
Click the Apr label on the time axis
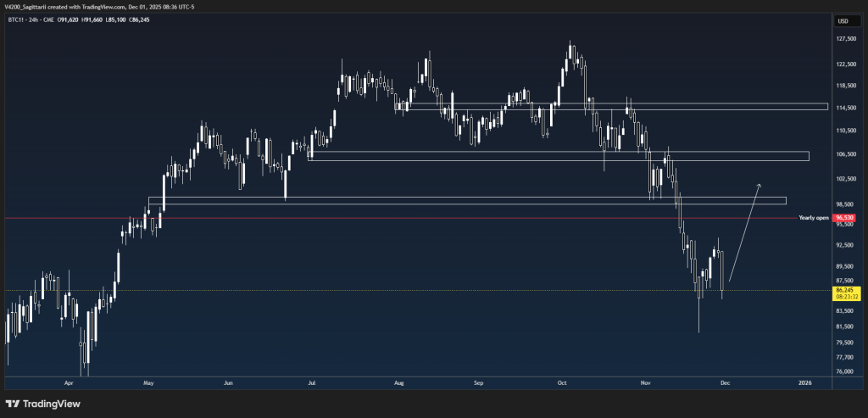(x=68, y=383)
